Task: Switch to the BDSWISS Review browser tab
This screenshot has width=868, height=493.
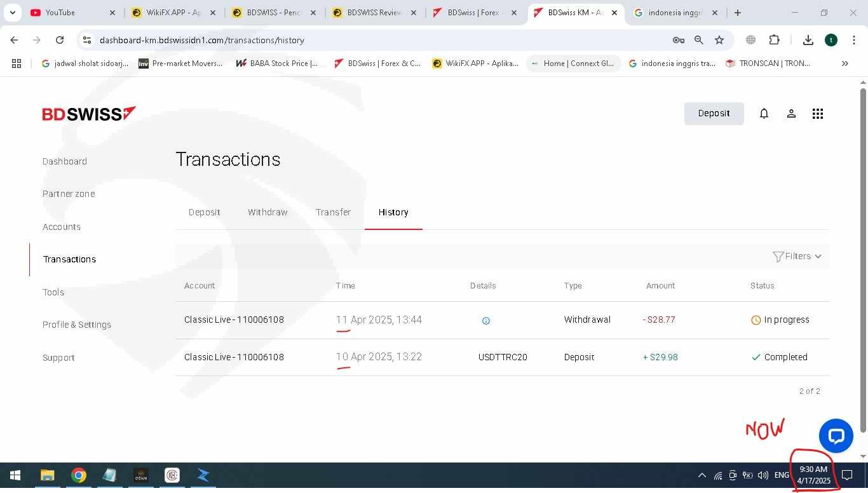Action: pyautogui.click(x=374, y=13)
